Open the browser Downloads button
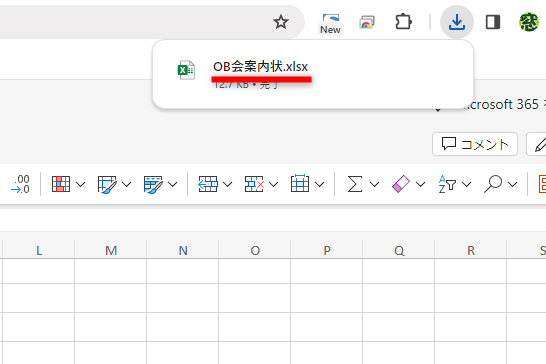 (x=457, y=22)
